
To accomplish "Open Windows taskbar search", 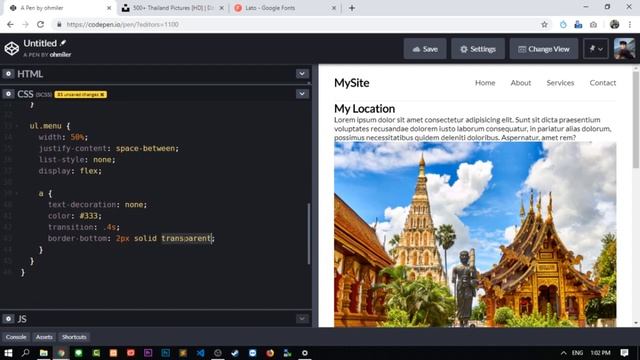I will pyautogui.click(x=25, y=353).
